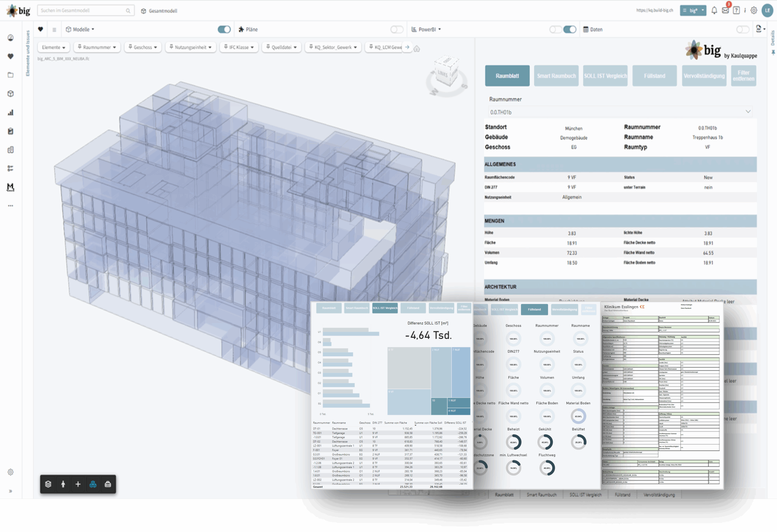Open the Geschoss filter dropdown

143,47
